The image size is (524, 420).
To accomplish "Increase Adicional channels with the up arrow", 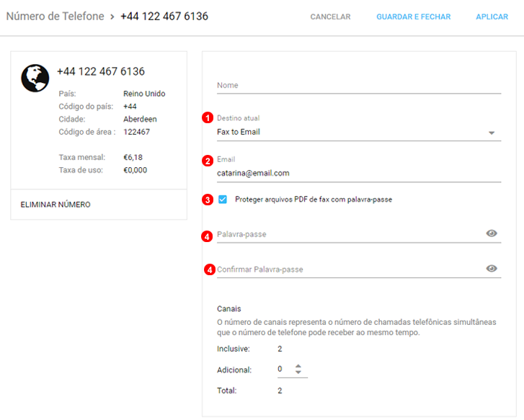I will (298, 365).
